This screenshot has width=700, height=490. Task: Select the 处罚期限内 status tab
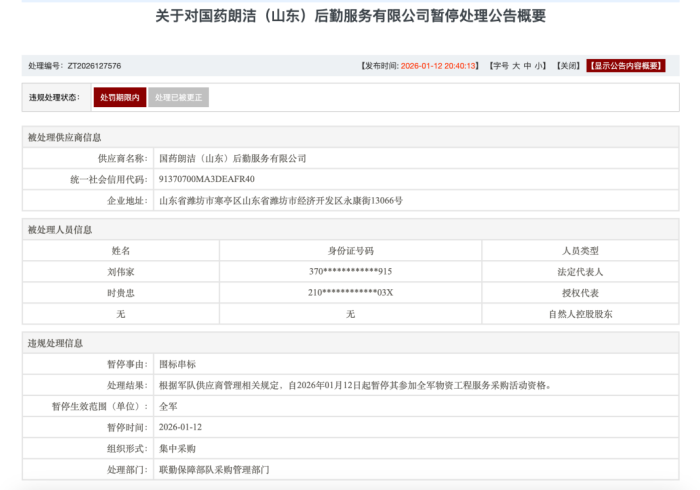click(x=120, y=97)
